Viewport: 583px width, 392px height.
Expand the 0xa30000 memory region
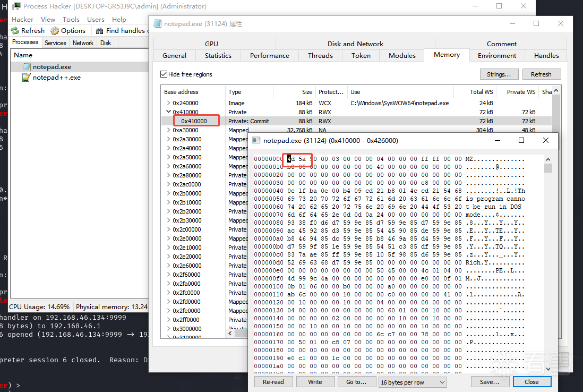pyautogui.click(x=168, y=130)
